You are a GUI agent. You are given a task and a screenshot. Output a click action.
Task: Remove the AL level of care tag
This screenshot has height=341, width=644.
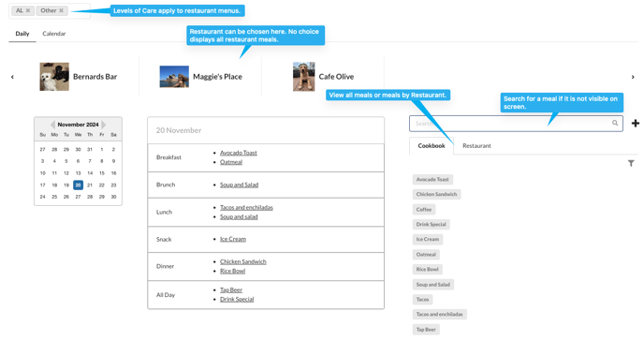28,10
